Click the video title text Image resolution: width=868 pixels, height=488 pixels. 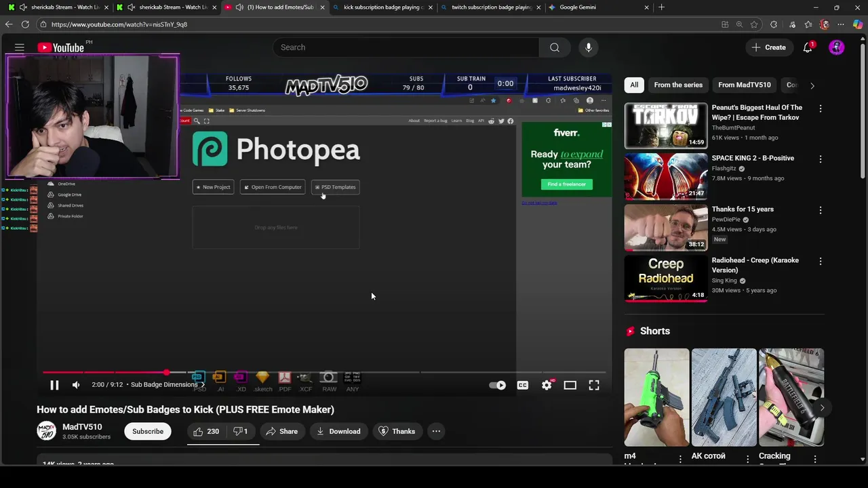pyautogui.click(x=185, y=409)
